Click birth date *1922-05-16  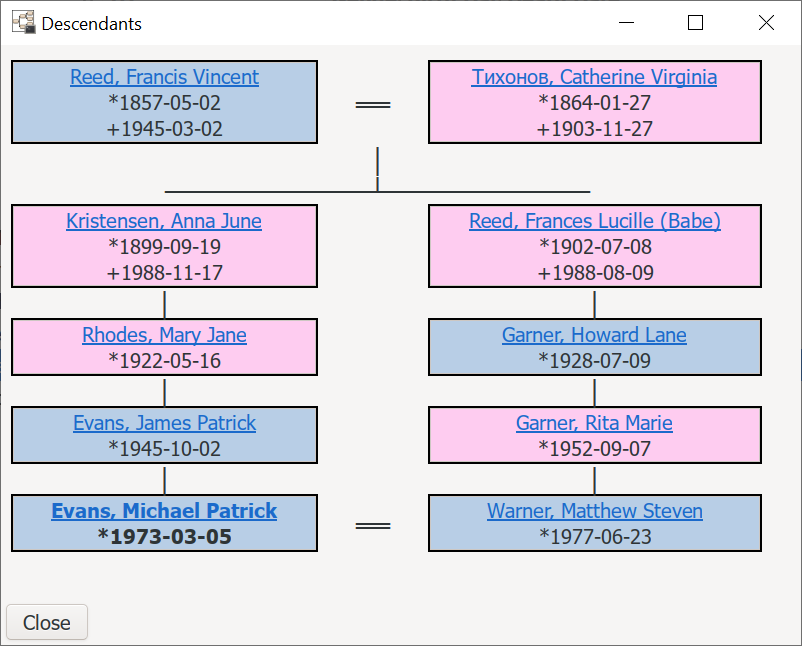click(164, 362)
